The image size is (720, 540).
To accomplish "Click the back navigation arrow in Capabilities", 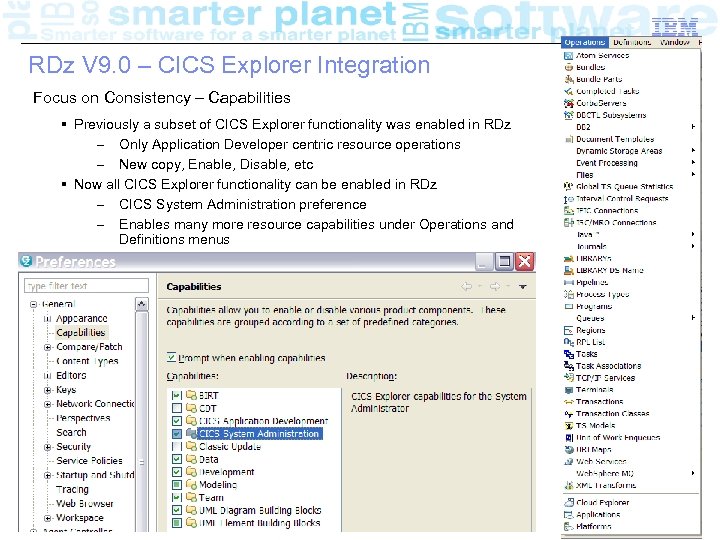I will pyautogui.click(x=466, y=287).
